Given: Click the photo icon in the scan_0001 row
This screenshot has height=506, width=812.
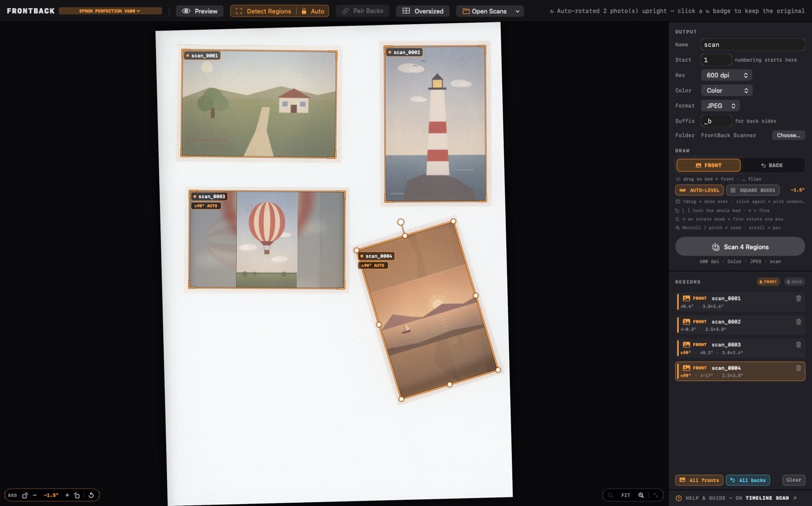Looking at the screenshot, I should tap(687, 298).
